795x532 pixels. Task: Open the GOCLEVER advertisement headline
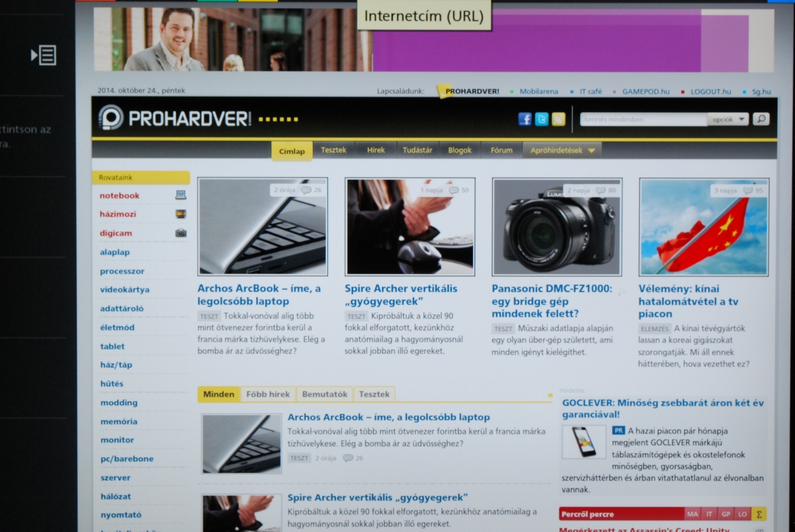[x=663, y=408]
